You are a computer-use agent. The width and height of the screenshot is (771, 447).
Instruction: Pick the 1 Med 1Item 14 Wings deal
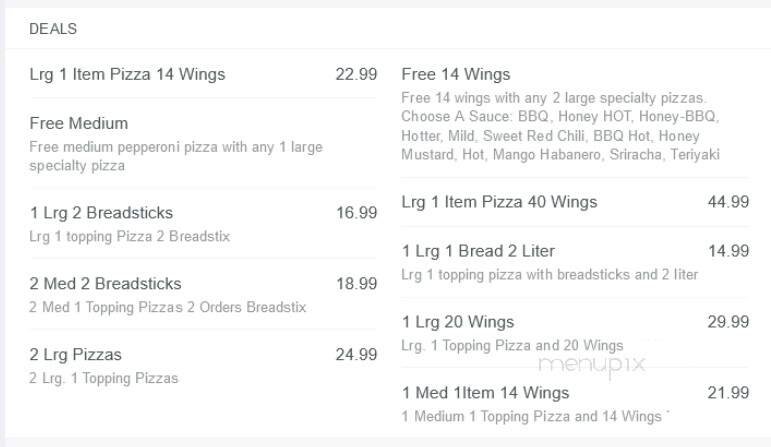point(485,393)
